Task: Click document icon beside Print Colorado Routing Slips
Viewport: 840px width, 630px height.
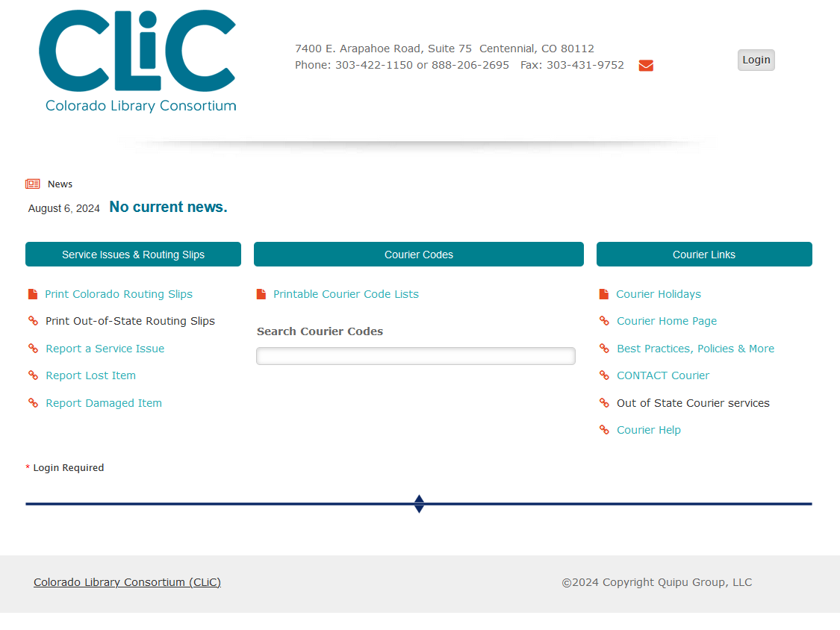Action: (32, 294)
